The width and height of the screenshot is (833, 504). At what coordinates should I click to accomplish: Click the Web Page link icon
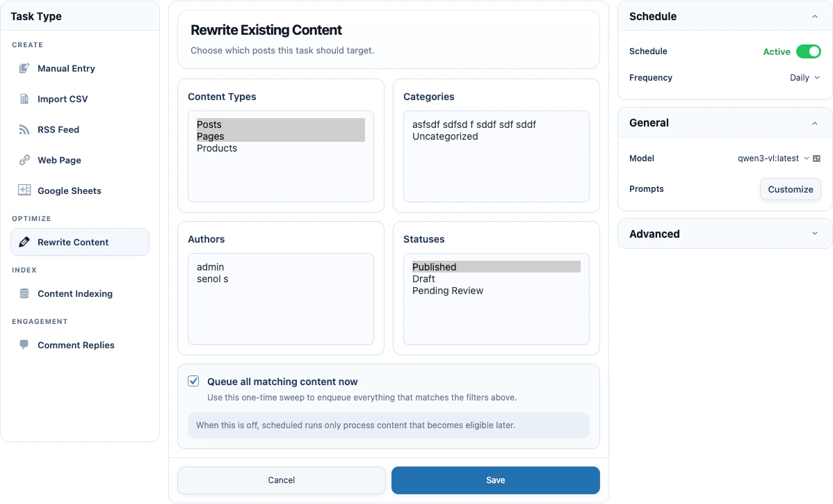(x=24, y=160)
